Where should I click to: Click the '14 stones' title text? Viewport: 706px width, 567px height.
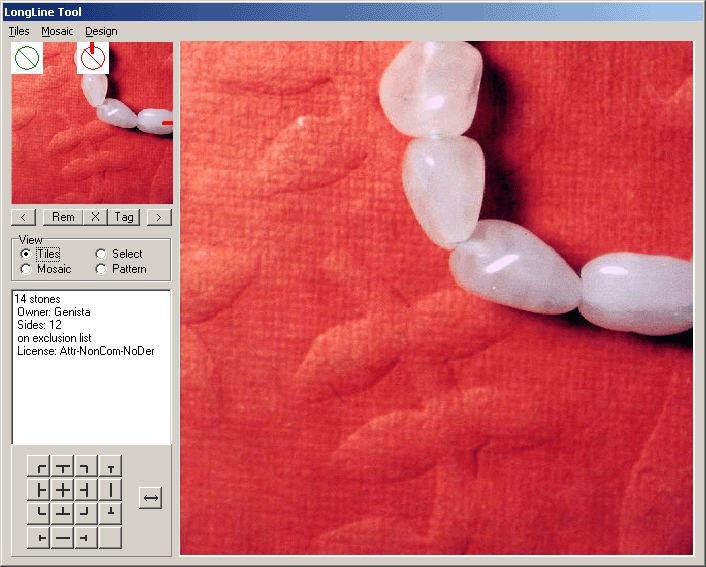(37, 299)
